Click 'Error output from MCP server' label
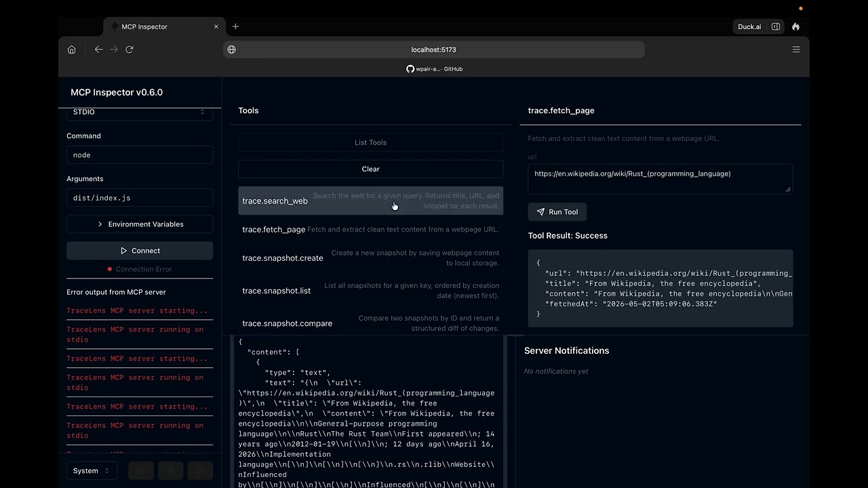Image resolution: width=868 pixels, height=488 pixels. pyautogui.click(x=116, y=292)
